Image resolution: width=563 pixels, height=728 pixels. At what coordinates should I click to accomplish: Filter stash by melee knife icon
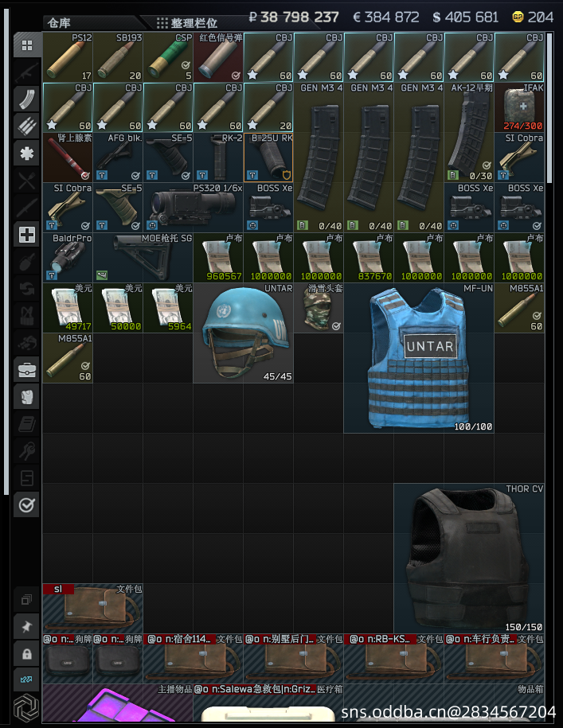[x=27, y=207]
